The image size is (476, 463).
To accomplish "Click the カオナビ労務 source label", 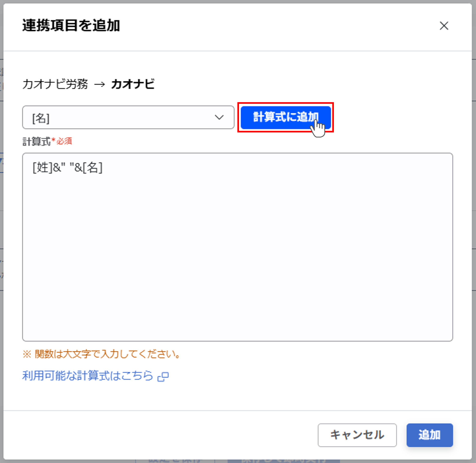I will [55, 85].
